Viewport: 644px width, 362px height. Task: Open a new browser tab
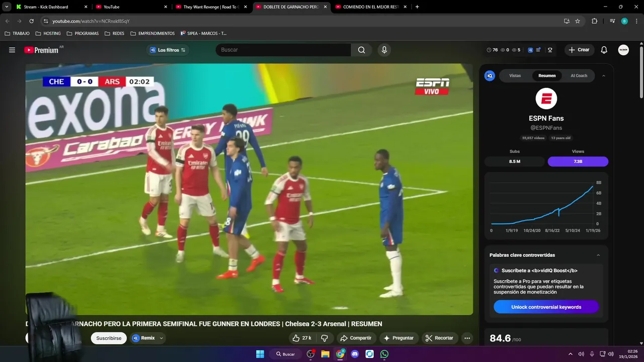(417, 7)
